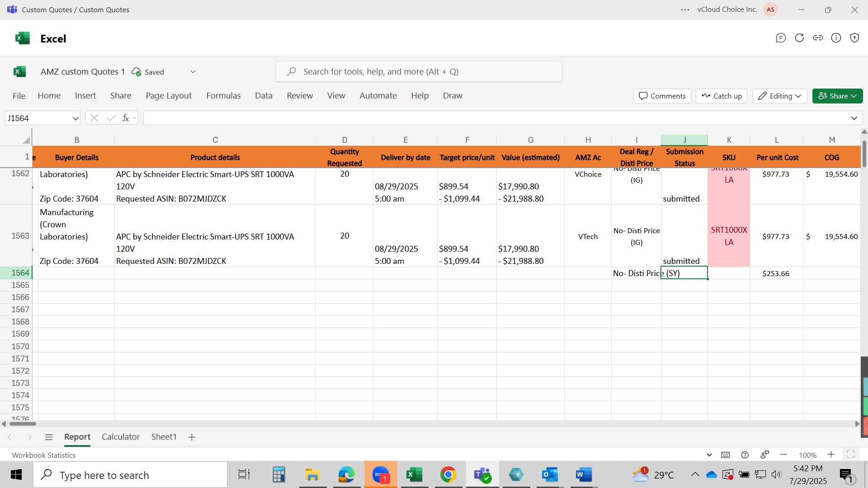Open the calculator app in taskbar
The width and height of the screenshot is (868, 488).
pyautogui.click(x=278, y=474)
